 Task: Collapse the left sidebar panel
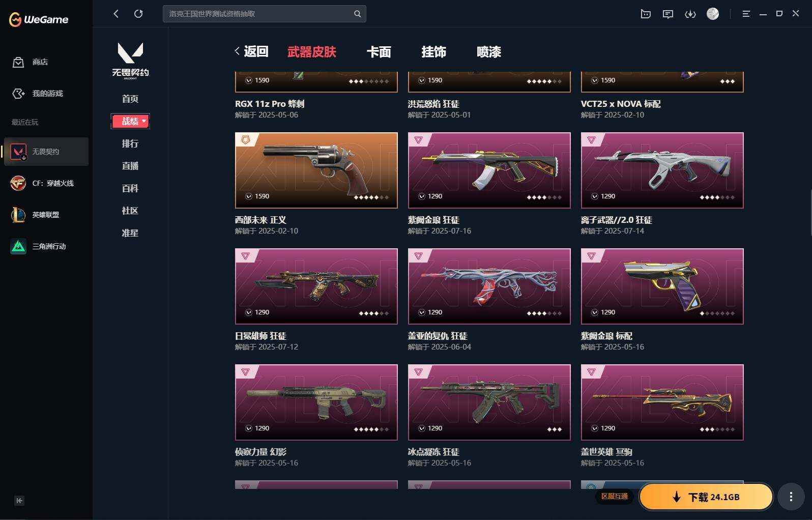pos(19,501)
